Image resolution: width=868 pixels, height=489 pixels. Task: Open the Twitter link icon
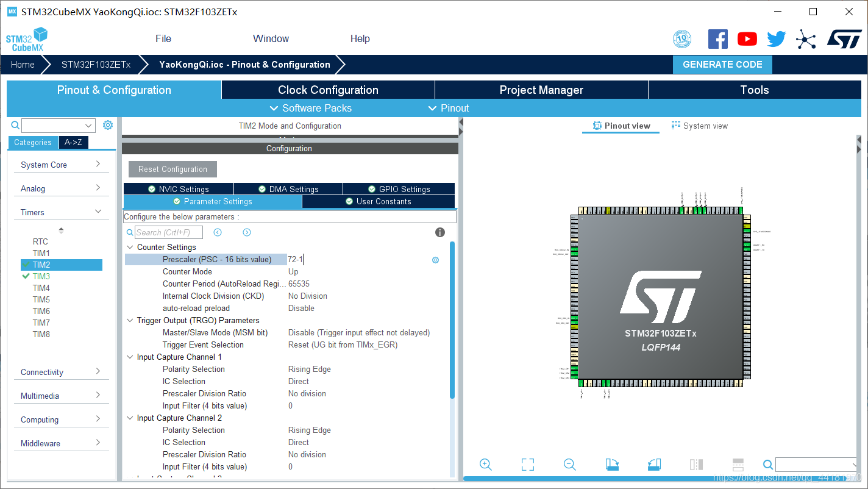coord(777,39)
